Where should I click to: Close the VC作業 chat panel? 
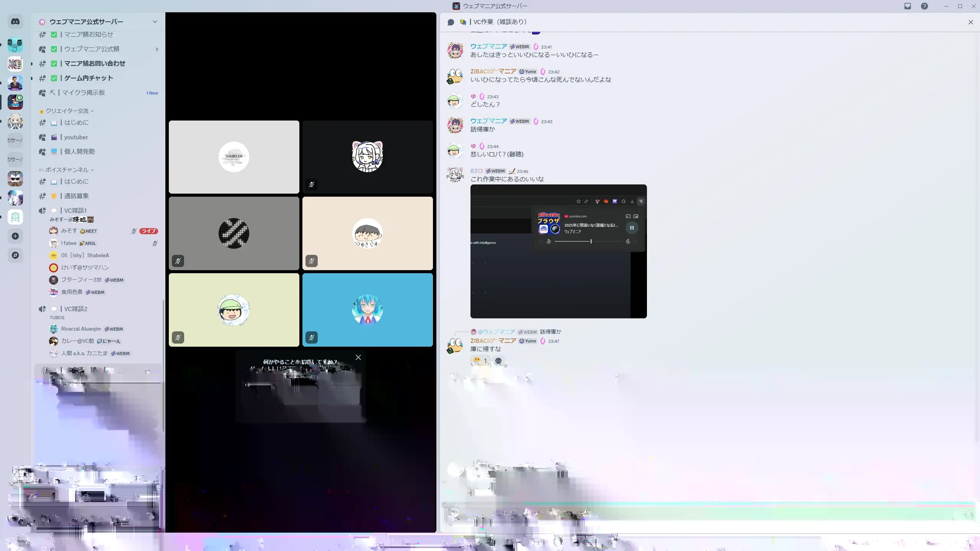click(970, 22)
